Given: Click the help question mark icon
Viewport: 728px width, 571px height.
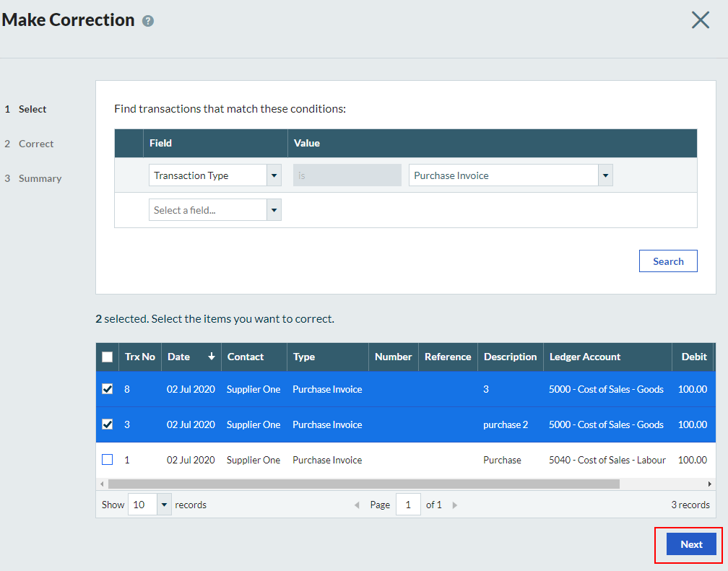Looking at the screenshot, I should tap(148, 21).
